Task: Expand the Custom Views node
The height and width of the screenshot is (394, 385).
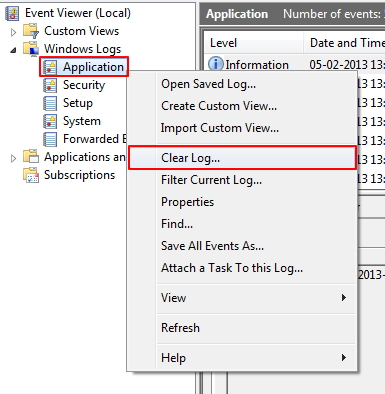Action: pyautogui.click(x=13, y=32)
